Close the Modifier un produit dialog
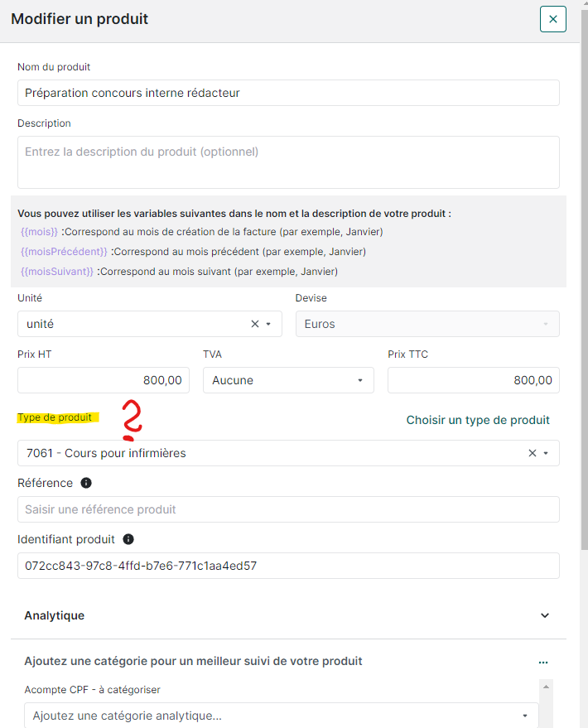Viewport: 588px width, 728px height. (x=552, y=19)
